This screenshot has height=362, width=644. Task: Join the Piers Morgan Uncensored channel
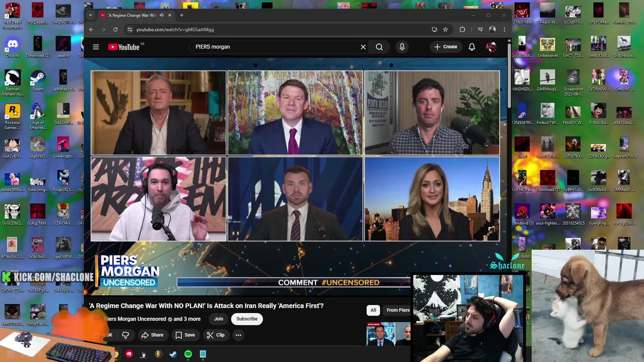218,319
